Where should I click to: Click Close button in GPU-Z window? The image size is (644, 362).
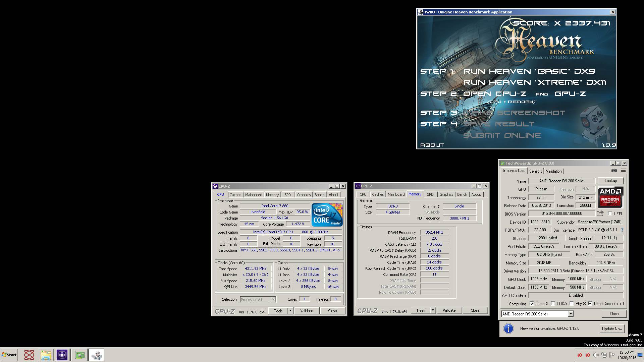point(614,314)
